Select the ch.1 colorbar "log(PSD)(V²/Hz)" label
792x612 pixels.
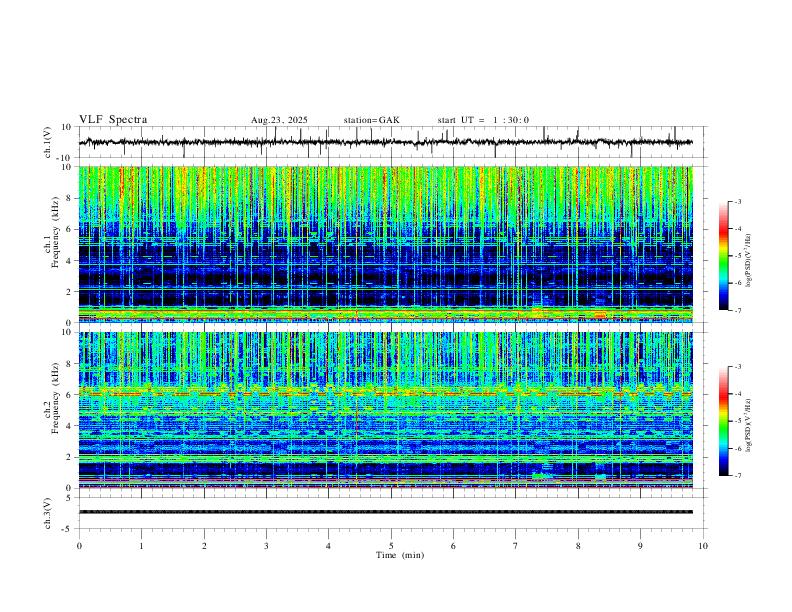[749, 261]
